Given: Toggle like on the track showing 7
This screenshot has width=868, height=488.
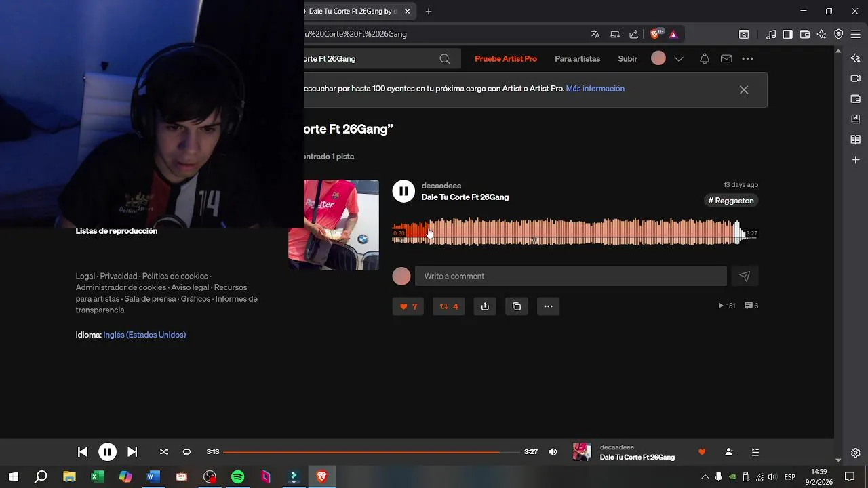Looking at the screenshot, I should coord(408,306).
